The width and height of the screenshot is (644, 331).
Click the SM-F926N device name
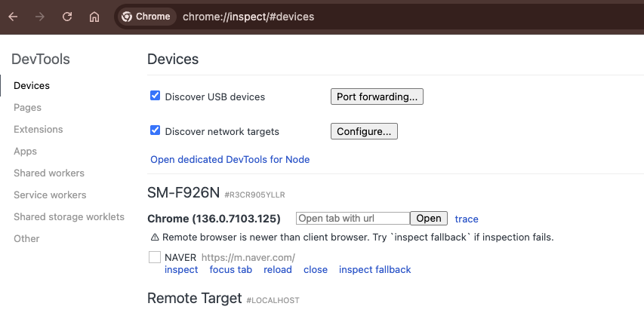pos(183,192)
